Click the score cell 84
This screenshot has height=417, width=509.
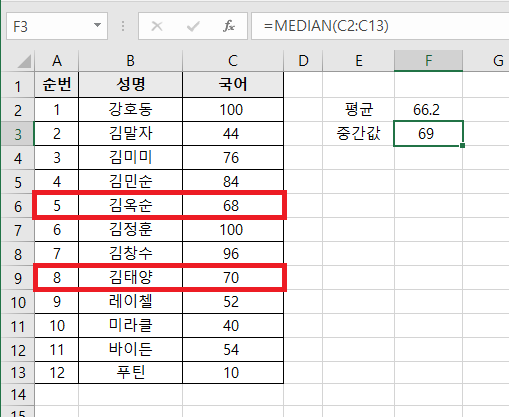[x=233, y=182]
